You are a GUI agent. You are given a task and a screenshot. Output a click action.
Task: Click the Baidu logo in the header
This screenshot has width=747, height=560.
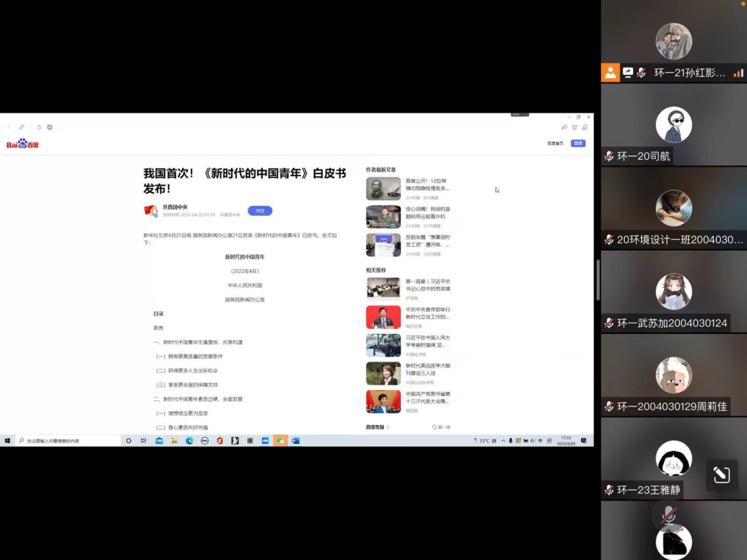(x=23, y=144)
